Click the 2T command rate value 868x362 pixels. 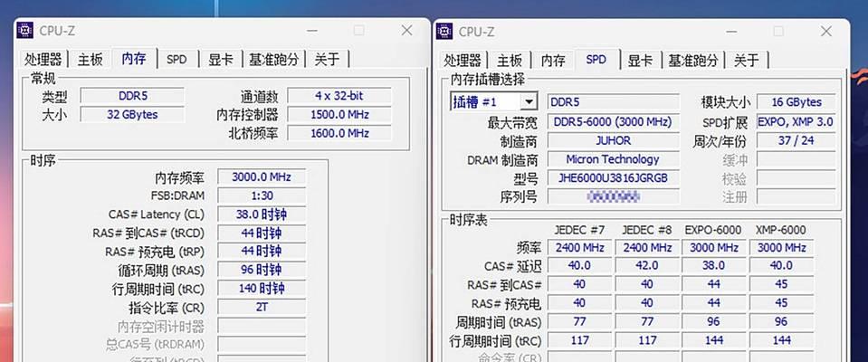(262, 307)
